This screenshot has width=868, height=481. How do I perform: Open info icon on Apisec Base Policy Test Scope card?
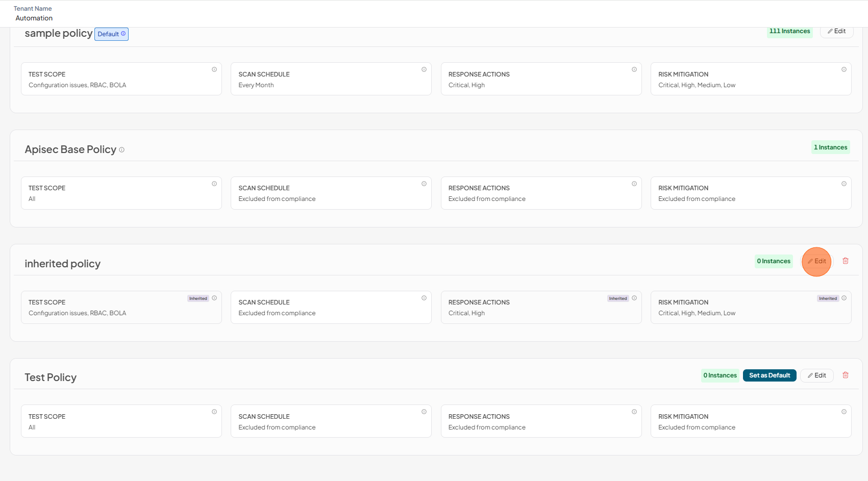pos(214,184)
